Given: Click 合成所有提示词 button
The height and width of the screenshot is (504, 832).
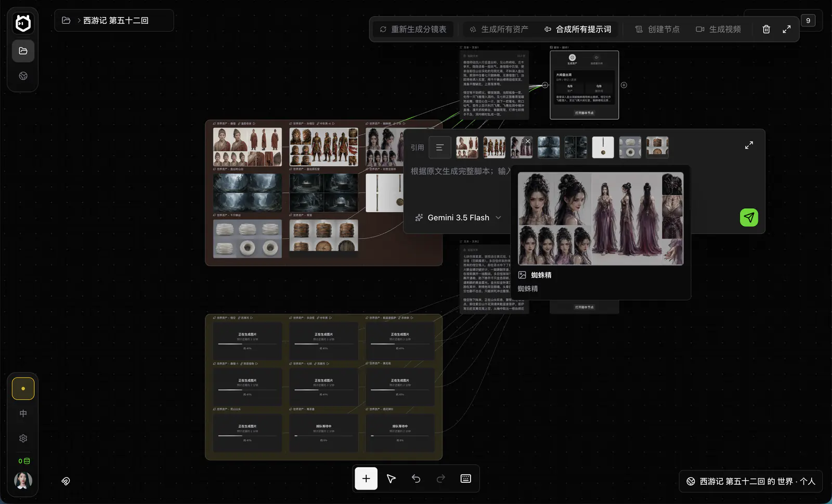Looking at the screenshot, I should [578, 29].
